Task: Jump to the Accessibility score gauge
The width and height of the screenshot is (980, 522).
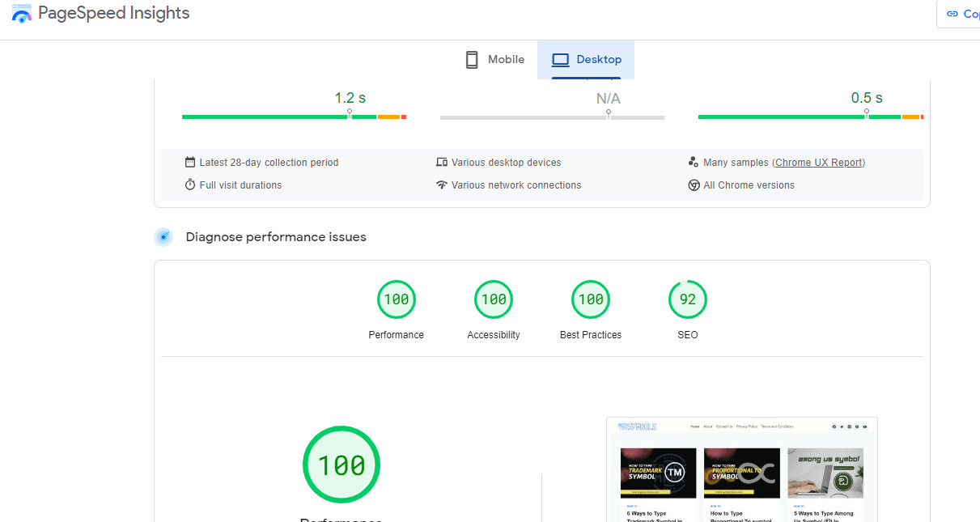Action: click(494, 299)
